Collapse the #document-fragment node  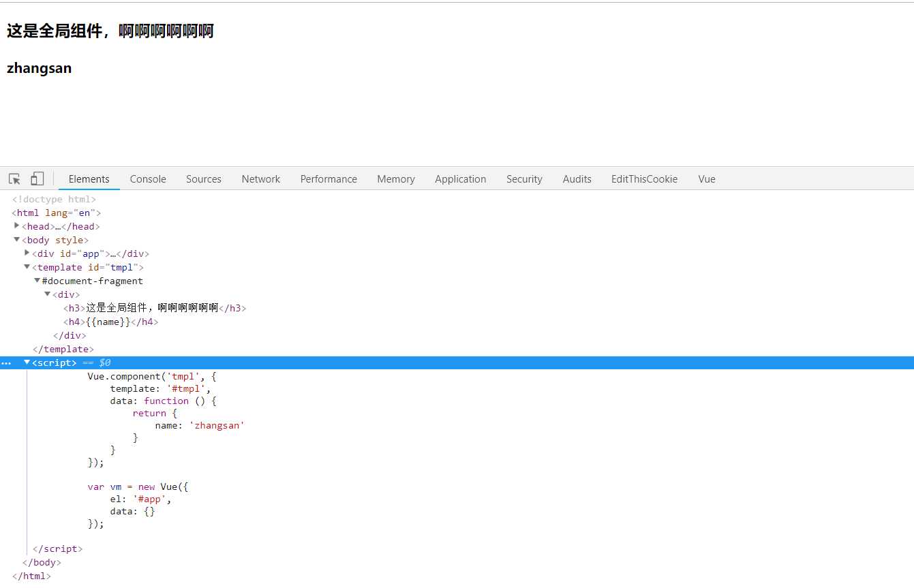pos(37,280)
